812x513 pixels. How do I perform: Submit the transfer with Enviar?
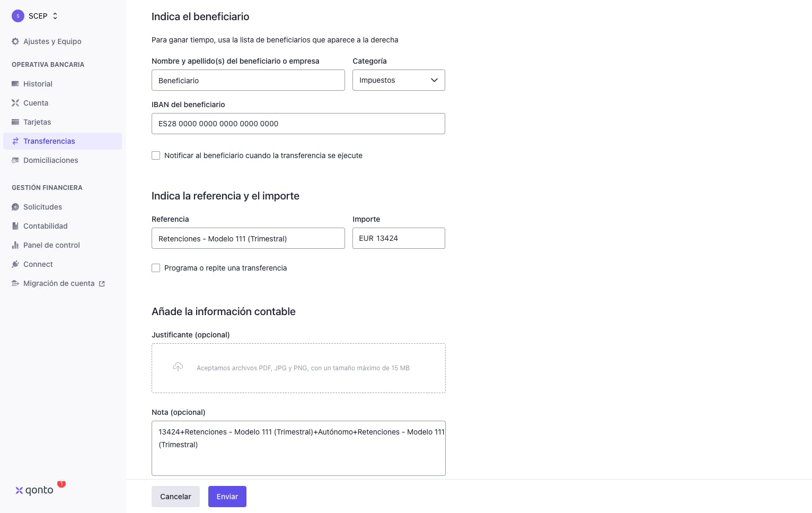tap(227, 497)
